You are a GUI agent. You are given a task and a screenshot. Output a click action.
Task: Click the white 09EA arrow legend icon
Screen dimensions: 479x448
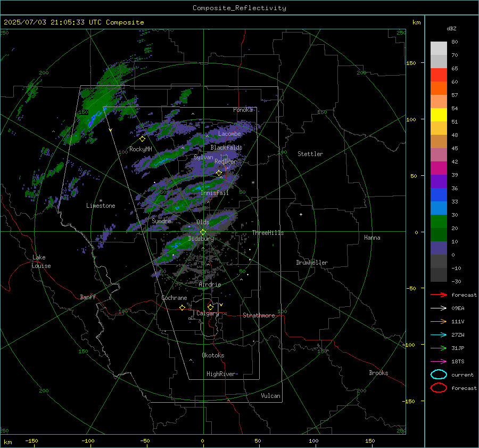pos(439,308)
